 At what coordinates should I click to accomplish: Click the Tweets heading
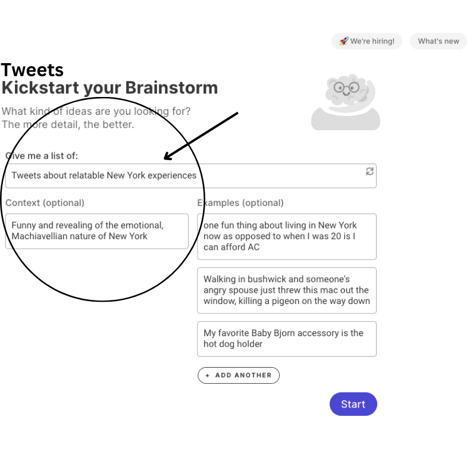pos(32,70)
